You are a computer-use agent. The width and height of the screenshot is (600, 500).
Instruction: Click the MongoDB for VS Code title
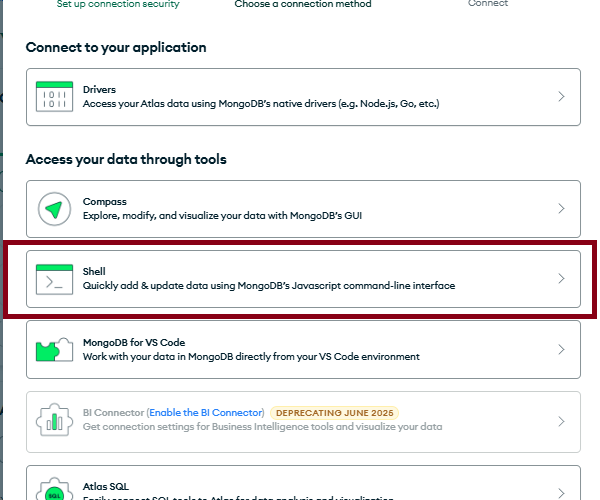(134, 342)
